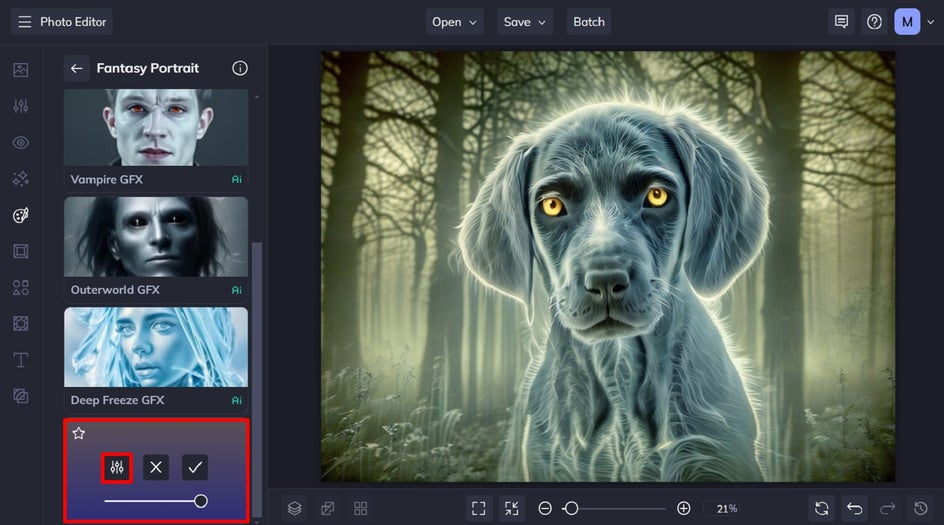Click the effect amount slider handle
This screenshot has height=525, width=944.
(x=201, y=501)
